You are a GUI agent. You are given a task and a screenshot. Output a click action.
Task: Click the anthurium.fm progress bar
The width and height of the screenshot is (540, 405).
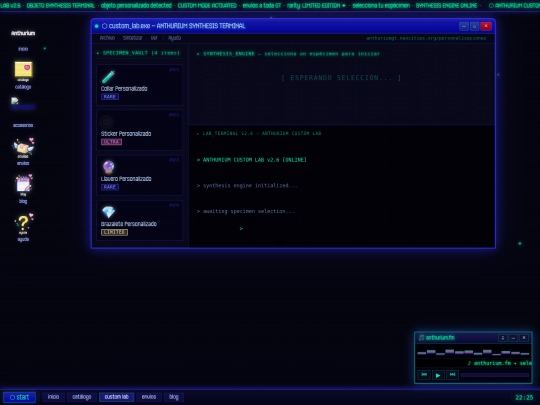point(495,375)
